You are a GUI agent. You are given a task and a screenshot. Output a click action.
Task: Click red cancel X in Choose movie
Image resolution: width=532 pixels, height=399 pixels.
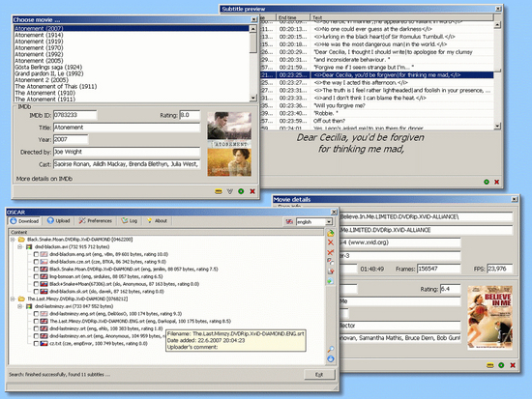pos(252,191)
